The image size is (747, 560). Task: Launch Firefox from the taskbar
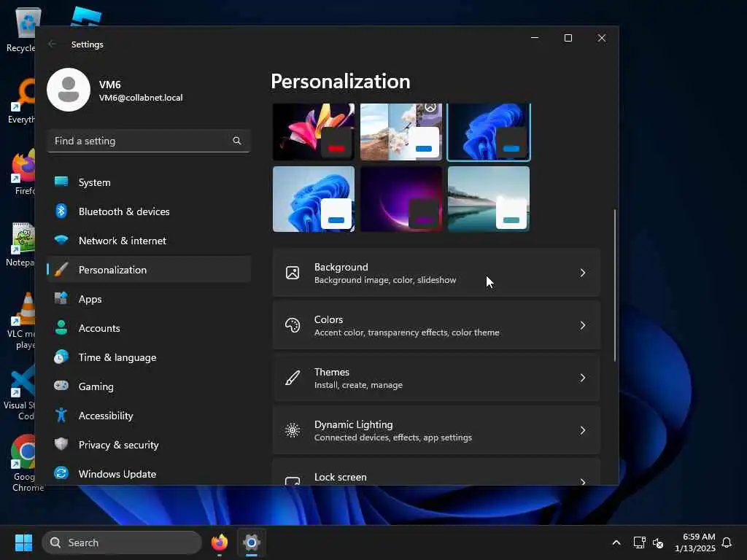click(219, 542)
